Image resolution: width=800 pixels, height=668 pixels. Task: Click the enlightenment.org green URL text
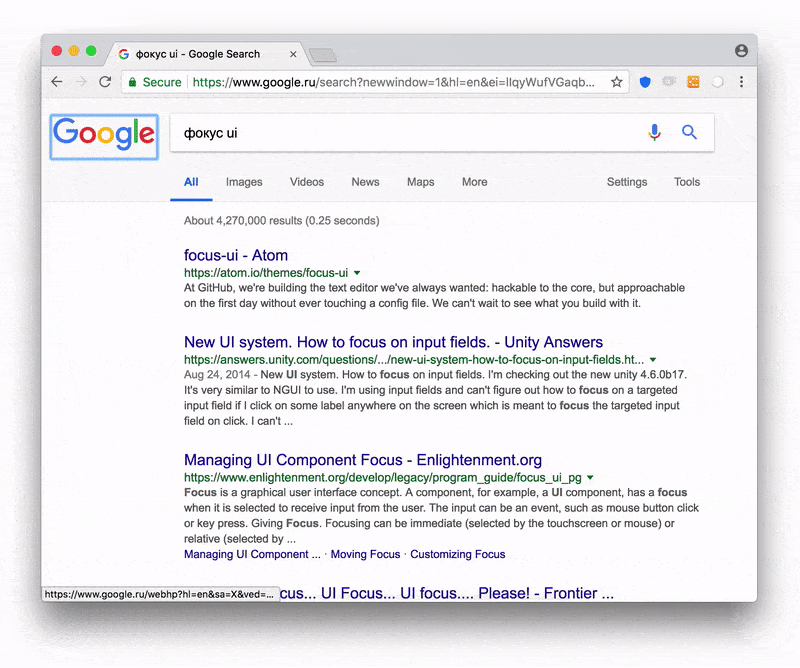(383, 478)
